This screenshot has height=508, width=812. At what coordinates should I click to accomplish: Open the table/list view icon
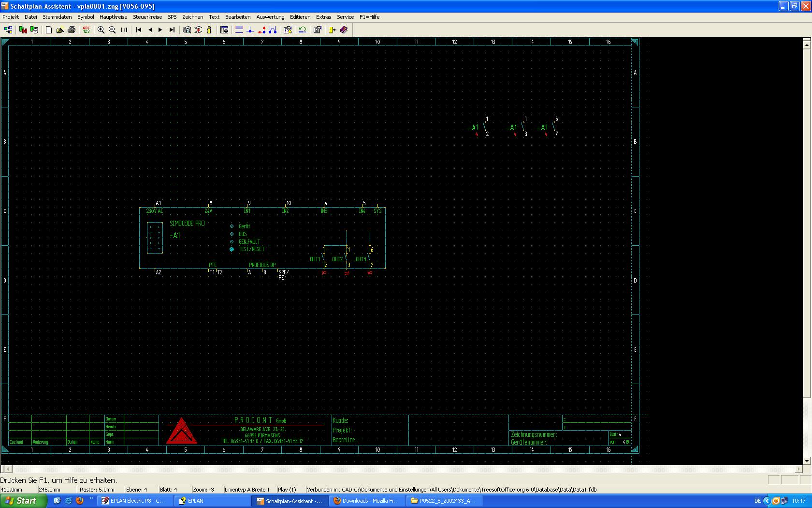point(224,30)
